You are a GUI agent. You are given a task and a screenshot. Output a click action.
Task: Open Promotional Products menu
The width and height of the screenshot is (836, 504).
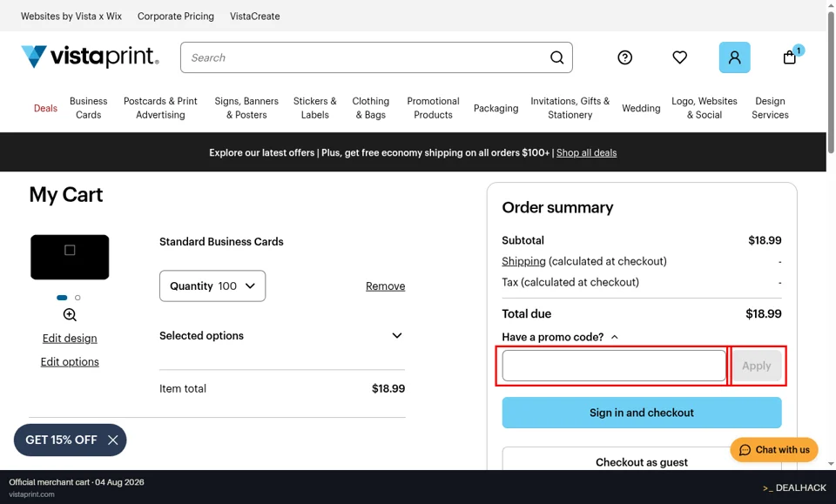click(433, 108)
